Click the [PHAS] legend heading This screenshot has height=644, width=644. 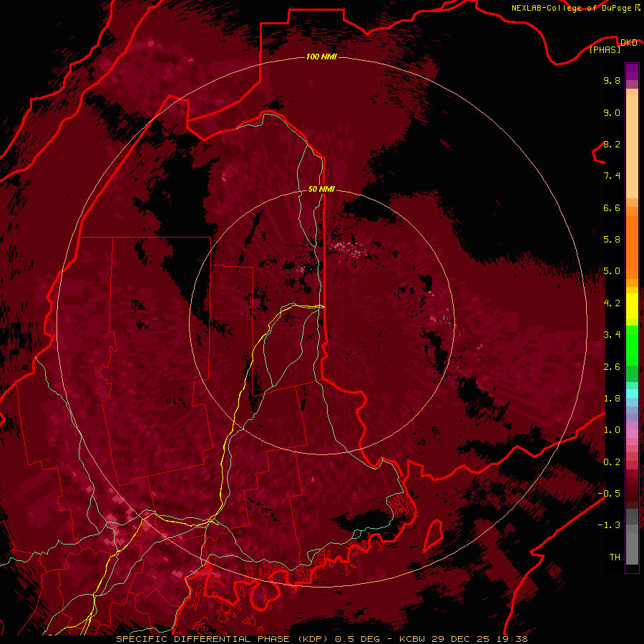click(605, 49)
